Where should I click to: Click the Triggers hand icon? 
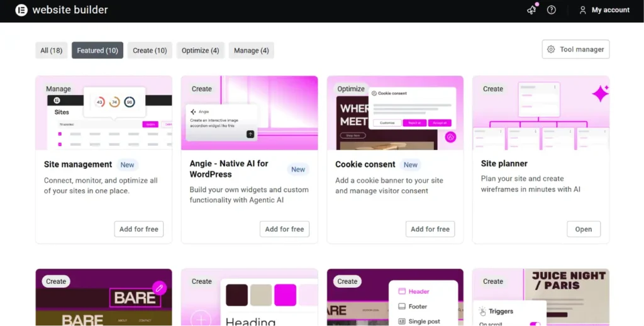(482, 311)
